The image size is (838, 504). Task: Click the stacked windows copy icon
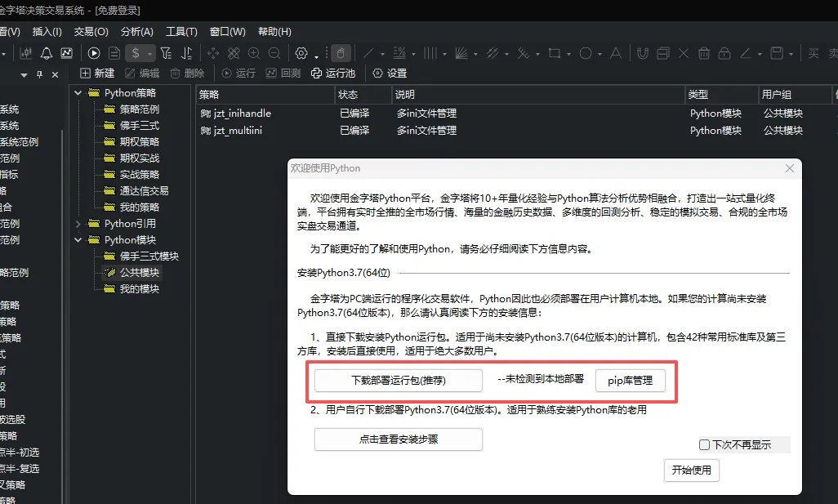663,53
